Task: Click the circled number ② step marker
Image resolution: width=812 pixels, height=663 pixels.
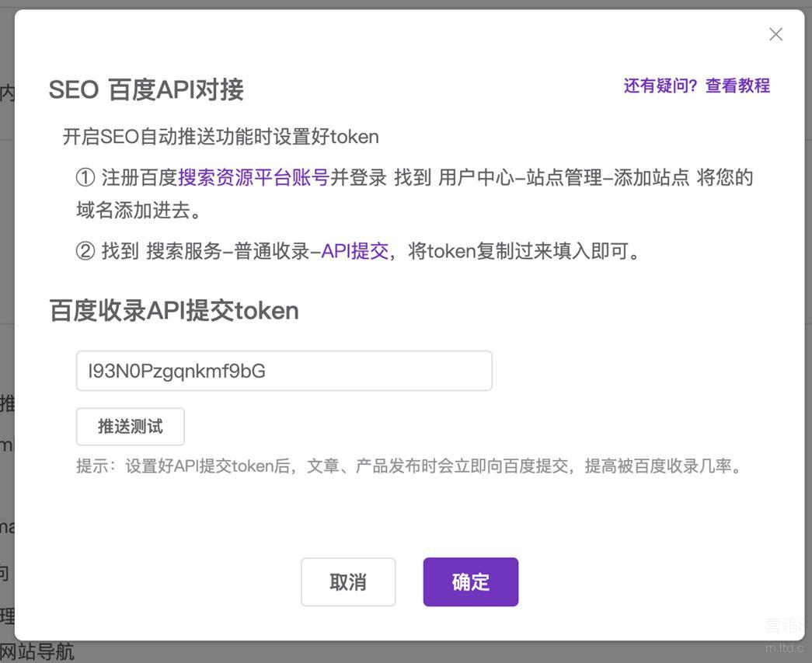Action: click(x=85, y=252)
